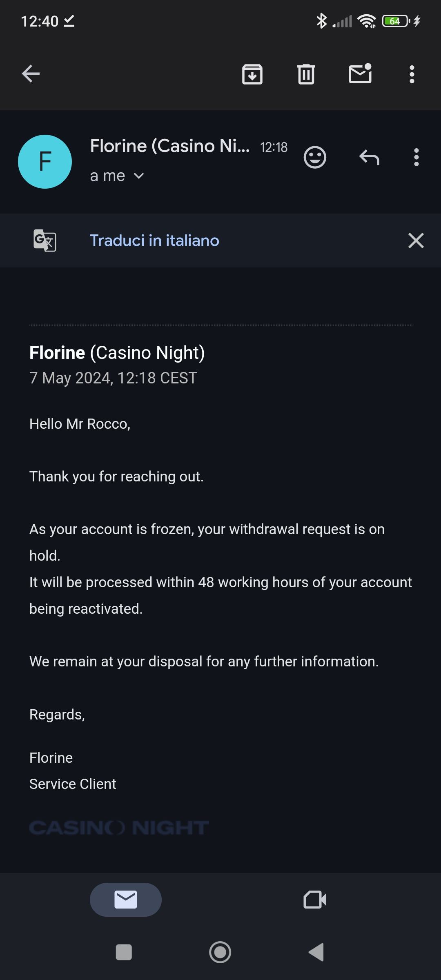Image resolution: width=441 pixels, height=980 pixels.
Task: Archive this email
Action: tap(252, 74)
